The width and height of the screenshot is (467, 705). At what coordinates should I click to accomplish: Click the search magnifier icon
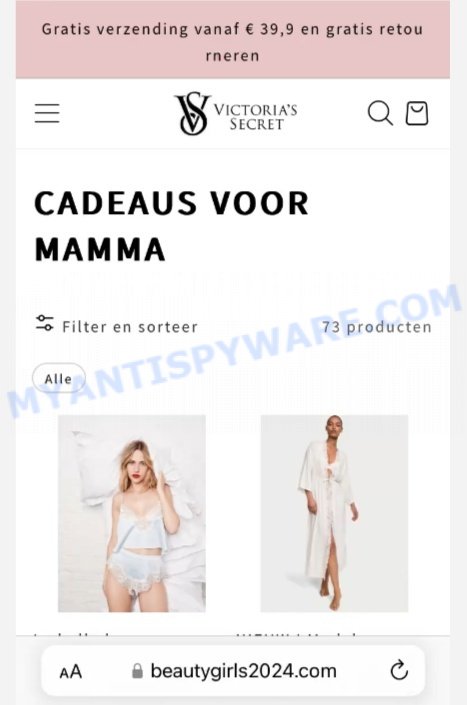pyautogui.click(x=380, y=113)
